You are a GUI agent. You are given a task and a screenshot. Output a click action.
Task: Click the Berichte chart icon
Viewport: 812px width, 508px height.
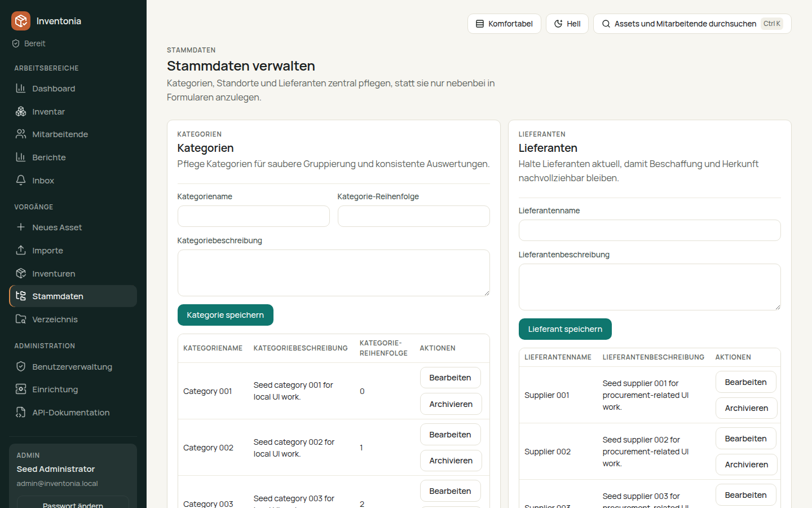pos(21,157)
